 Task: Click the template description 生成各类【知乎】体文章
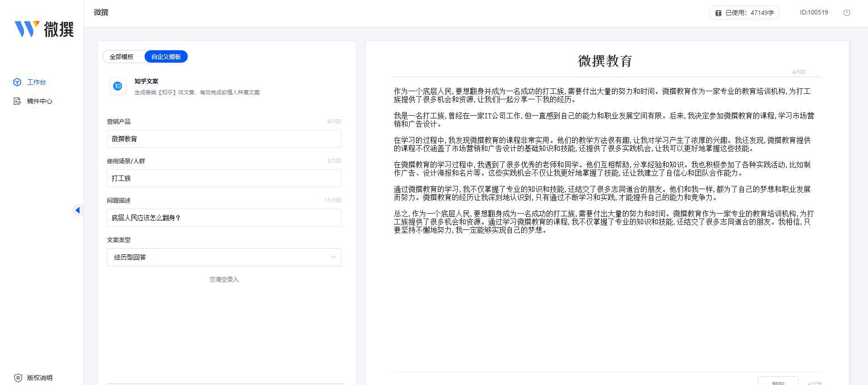pyautogui.click(x=197, y=93)
